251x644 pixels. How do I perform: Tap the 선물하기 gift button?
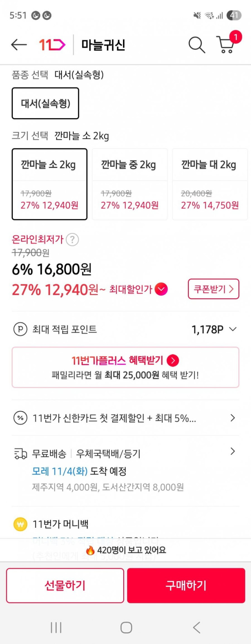[65, 586]
